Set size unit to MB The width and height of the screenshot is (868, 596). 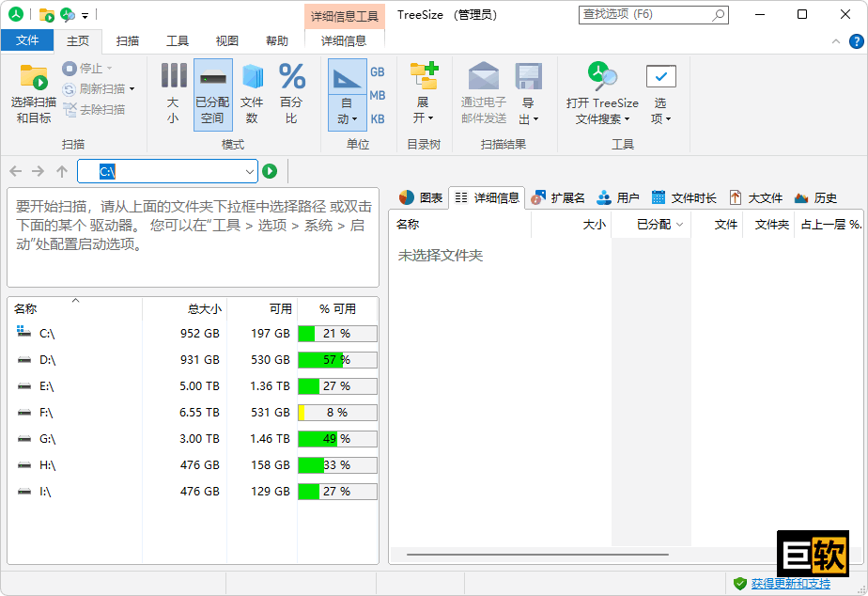(378, 95)
